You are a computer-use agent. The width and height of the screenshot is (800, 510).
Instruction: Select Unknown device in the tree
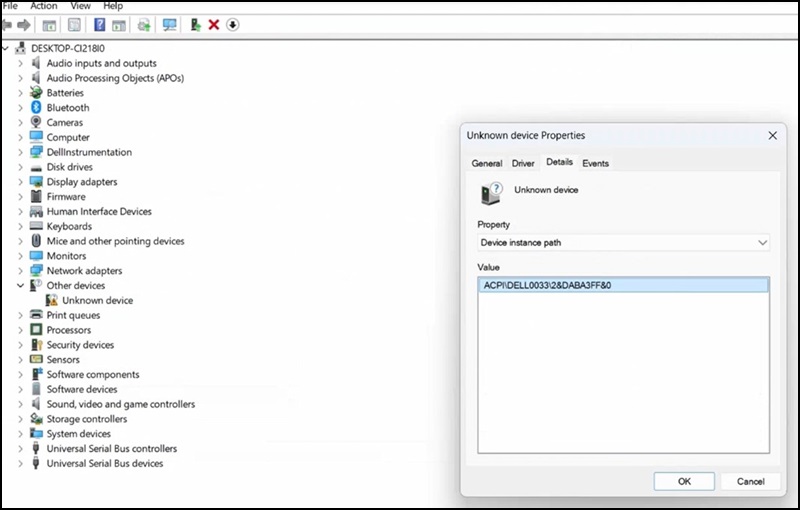coord(97,301)
